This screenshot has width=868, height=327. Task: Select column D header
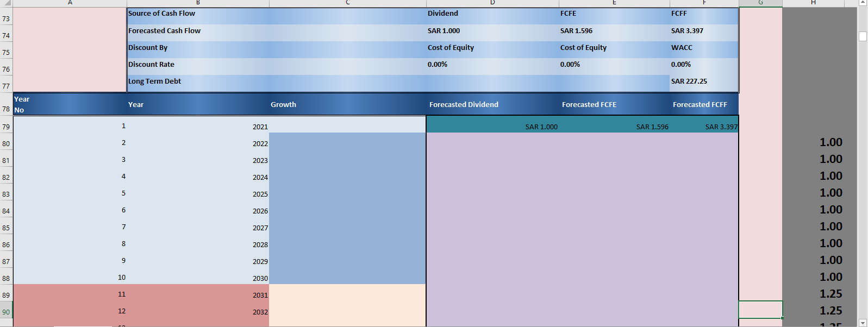(x=492, y=3)
